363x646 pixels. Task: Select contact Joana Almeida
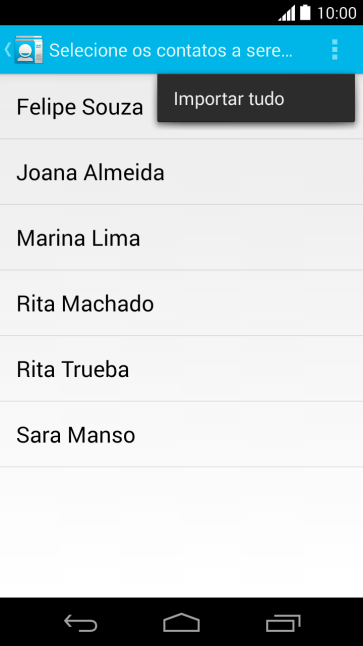[x=181, y=172]
